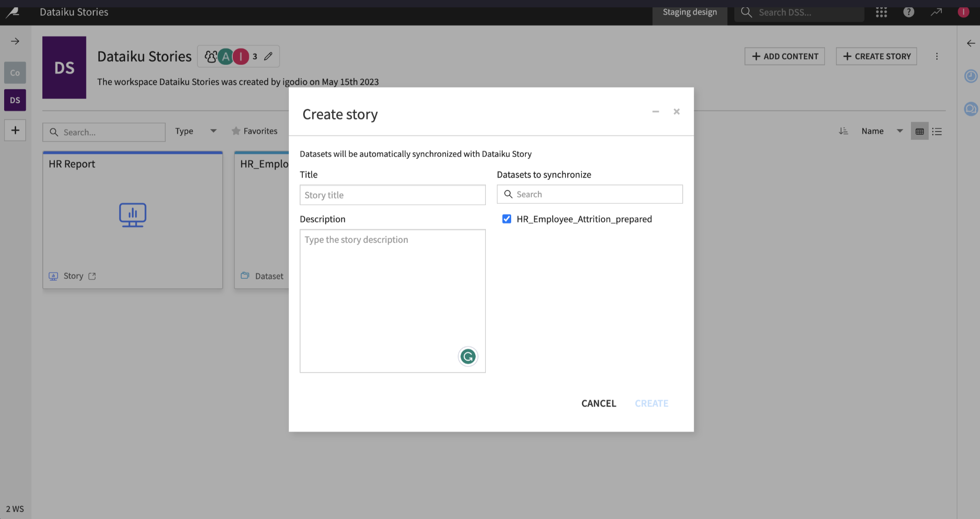Click the CREATE STORY button
This screenshot has height=519, width=980.
[x=876, y=56]
